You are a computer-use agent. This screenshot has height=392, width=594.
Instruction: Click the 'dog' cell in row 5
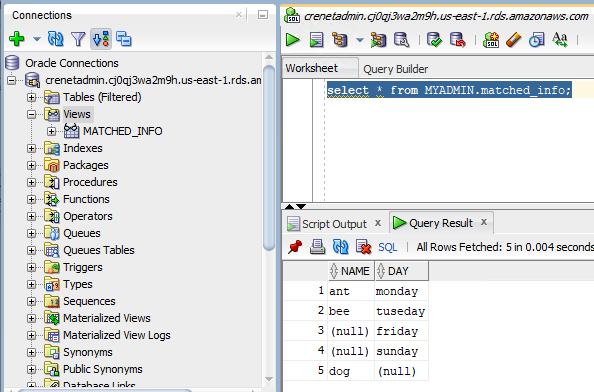351,371
